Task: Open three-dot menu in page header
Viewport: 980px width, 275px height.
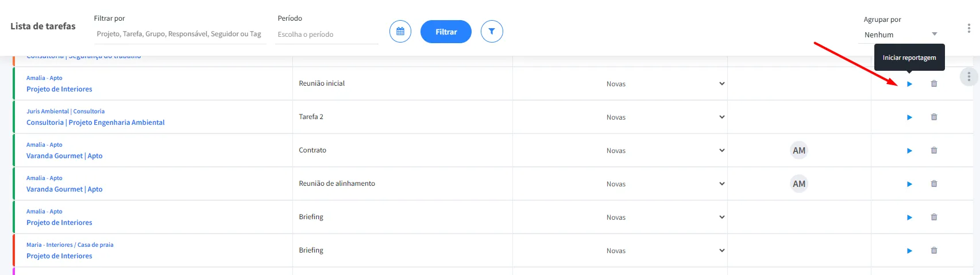Action: click(969, 29)
